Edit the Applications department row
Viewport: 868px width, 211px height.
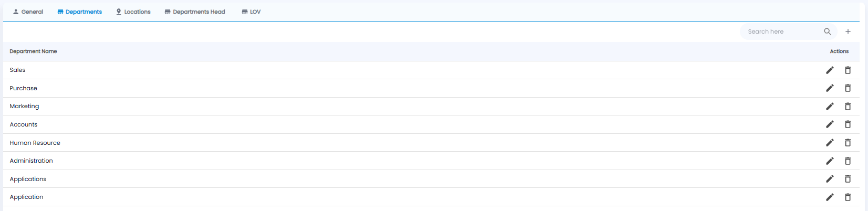(x=830, y=179)
